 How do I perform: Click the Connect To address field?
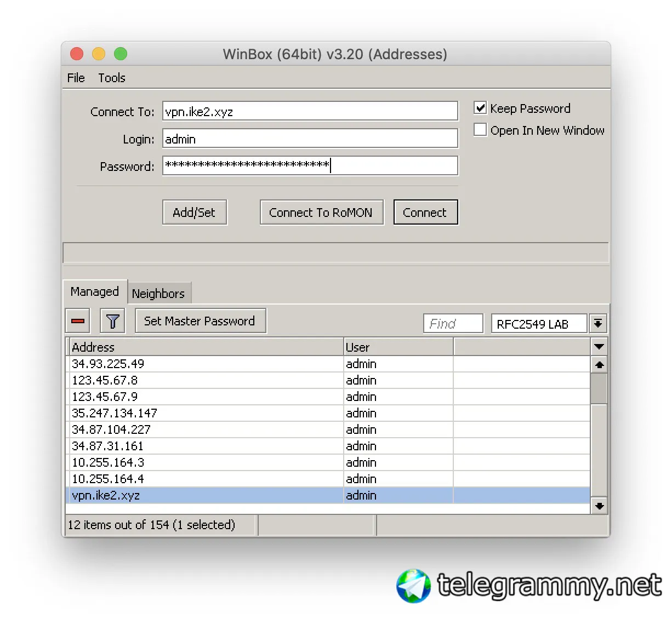pos(310,111)
